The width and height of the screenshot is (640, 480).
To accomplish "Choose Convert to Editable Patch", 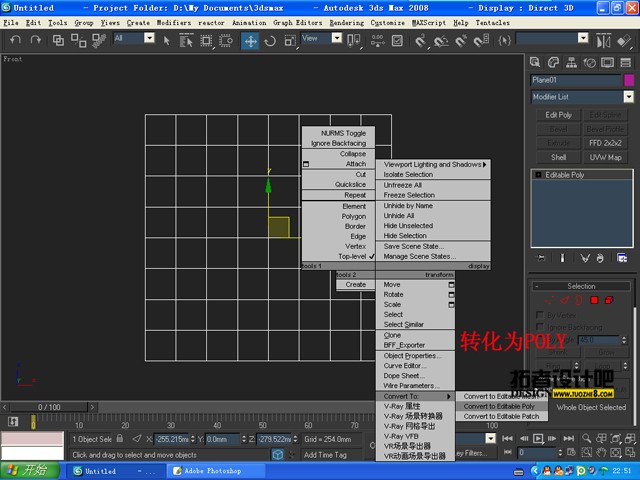I will 501,416.
